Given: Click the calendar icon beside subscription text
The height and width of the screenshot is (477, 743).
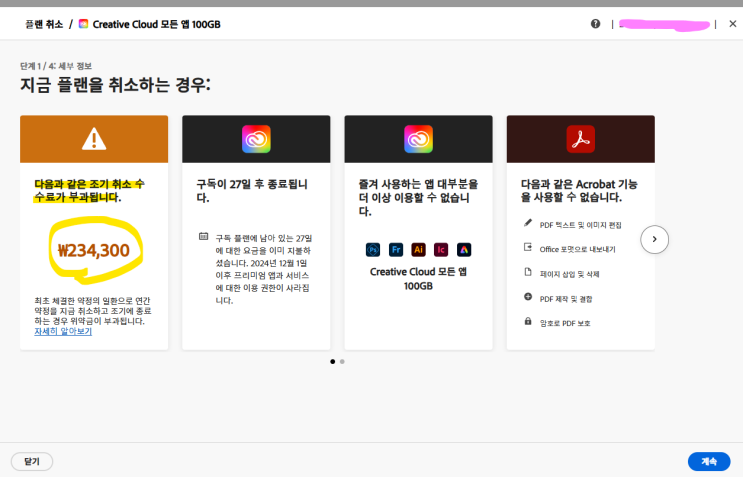Looking at the screenshot, I should coord(203,236).
